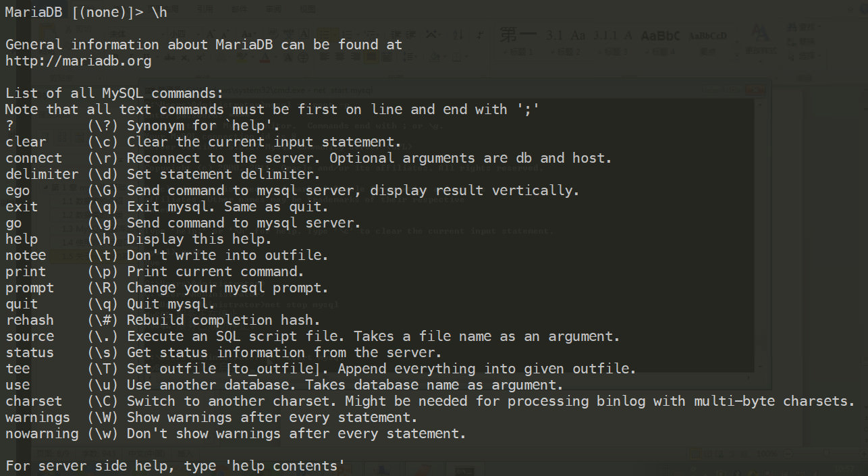This screenshot has height=476, width=868.
Task: Click the align left icon
Action: [325, 57]
